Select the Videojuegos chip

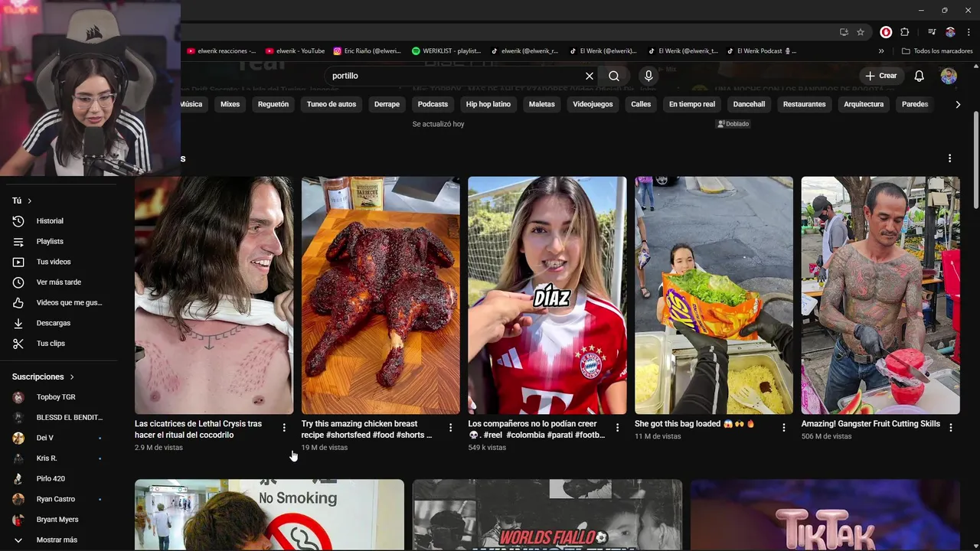[x=593, y=104]
